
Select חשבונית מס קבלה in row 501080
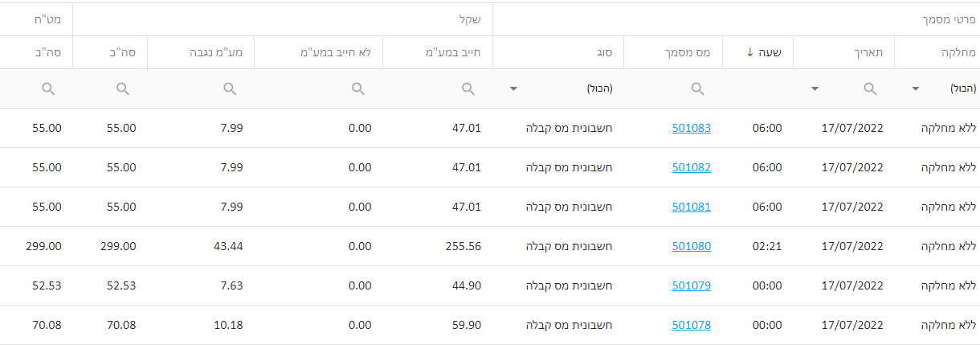(x=569, y=246)
